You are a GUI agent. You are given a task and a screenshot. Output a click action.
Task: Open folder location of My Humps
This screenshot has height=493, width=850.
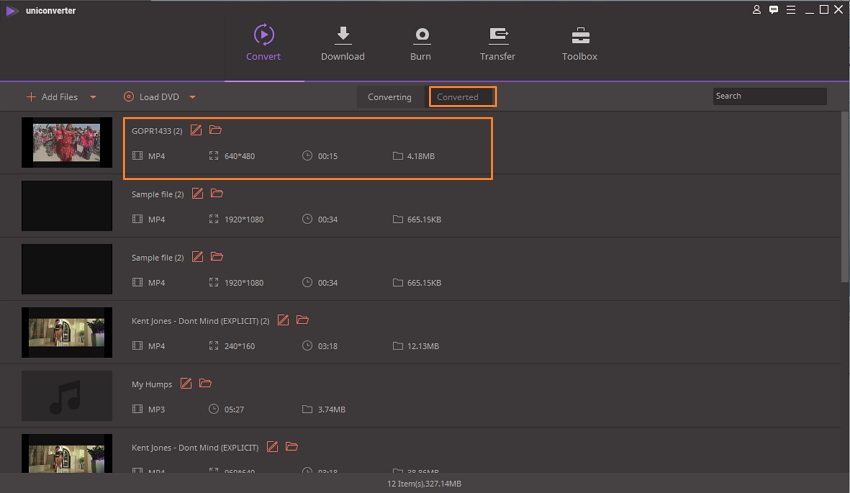pyautogui.click(x=205, y=383)
